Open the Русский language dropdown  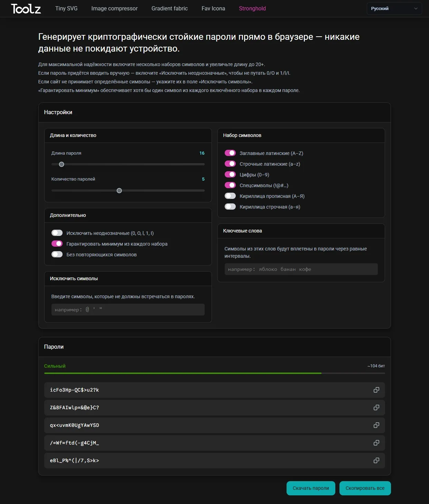(394, 9)
